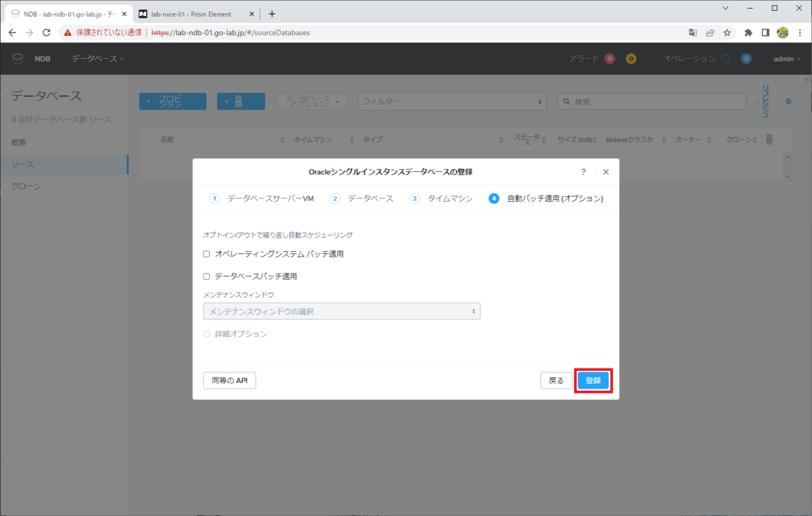Image resolution: width=812 pixels, height=516 pixels.
Task: Click the 戻る button
Action: 556,381
